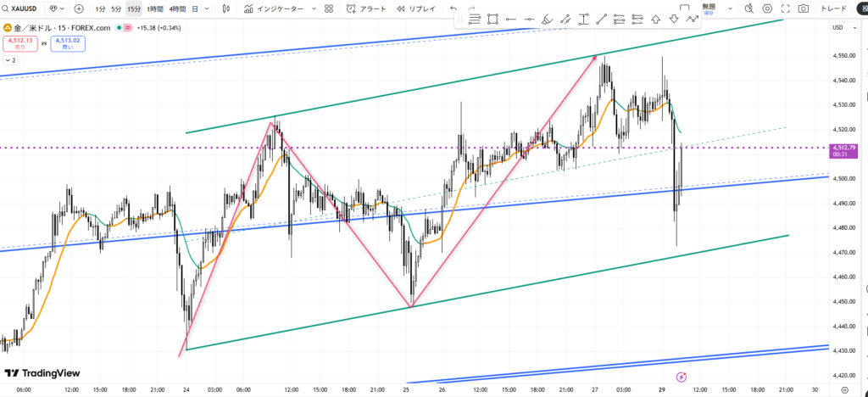The width and height of the screenshot is (868, 397).
Task: Open the quick search magnifier icon
Action: click(x=749, y=8)
